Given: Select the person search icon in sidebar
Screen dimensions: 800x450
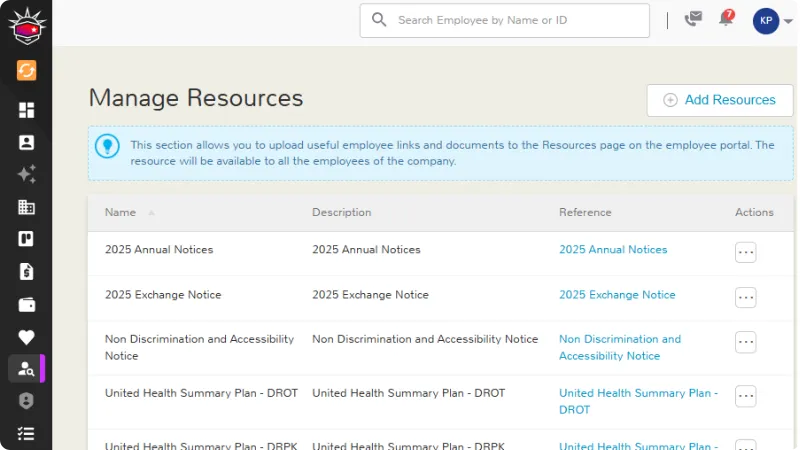Looking at the screenshot, I should click(26, 369).
